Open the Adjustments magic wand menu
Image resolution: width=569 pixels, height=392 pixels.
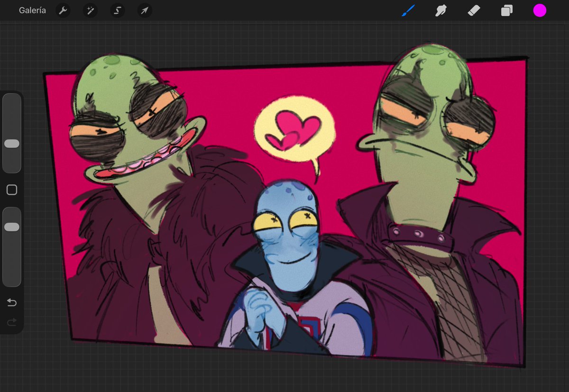90,10
